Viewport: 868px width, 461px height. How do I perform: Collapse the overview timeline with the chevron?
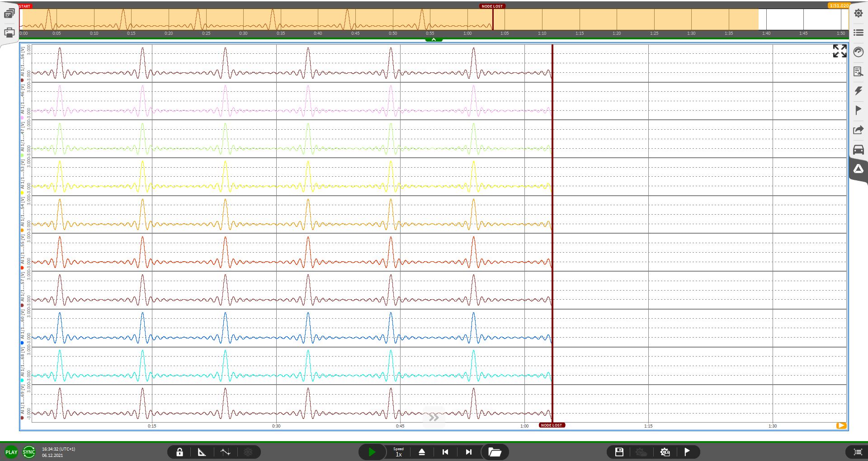coord(434,39)
